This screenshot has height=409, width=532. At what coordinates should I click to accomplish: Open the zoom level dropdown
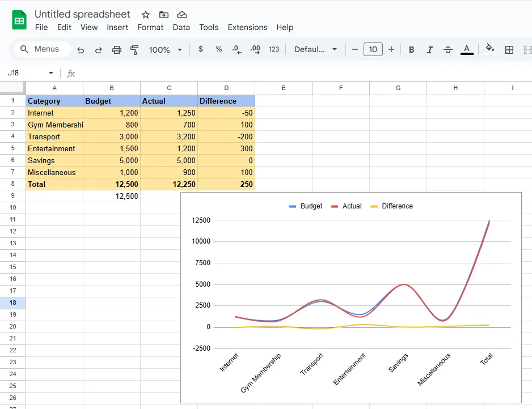click(x=164, y=49)
